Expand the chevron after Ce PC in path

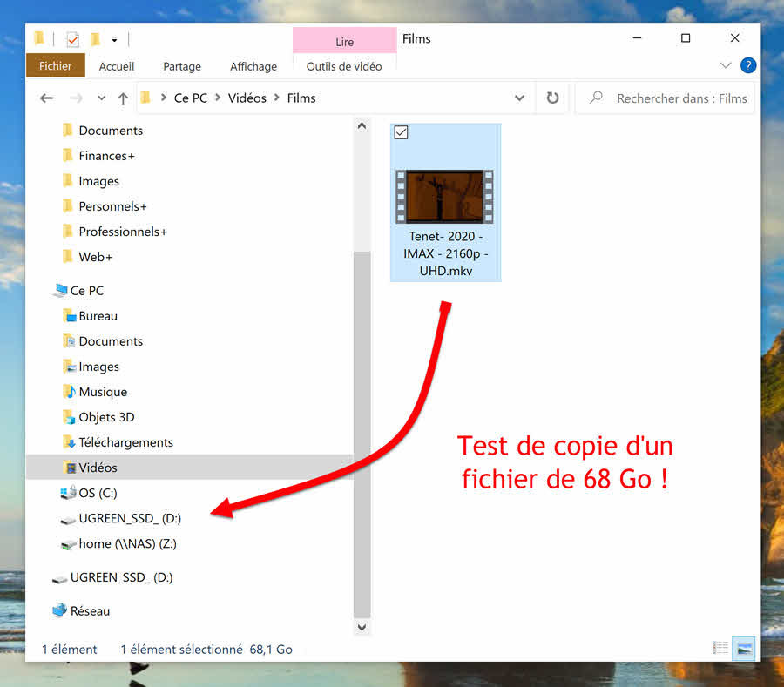click(218, 98)
